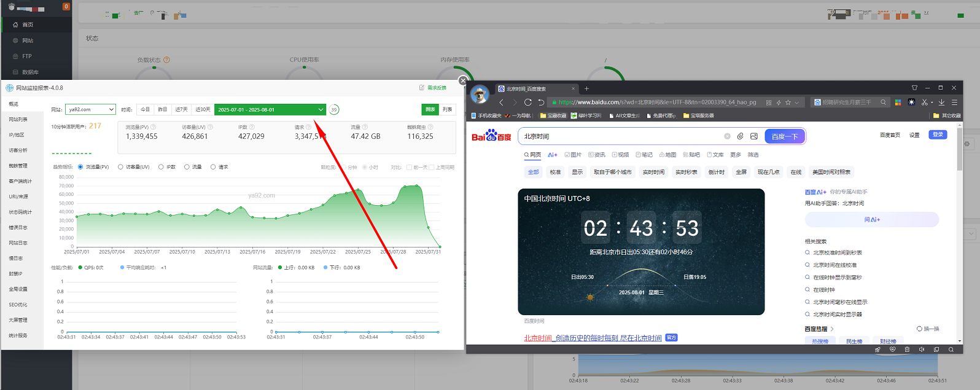Open the ya92.com website dropdown
This screenshot has width=980, height=390.
[x=90, y=109]
